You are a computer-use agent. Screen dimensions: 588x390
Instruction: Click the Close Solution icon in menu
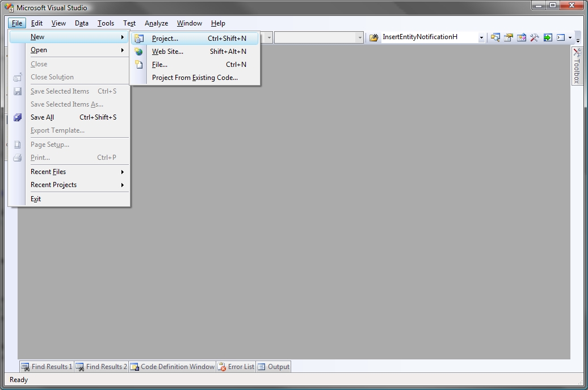17,78
